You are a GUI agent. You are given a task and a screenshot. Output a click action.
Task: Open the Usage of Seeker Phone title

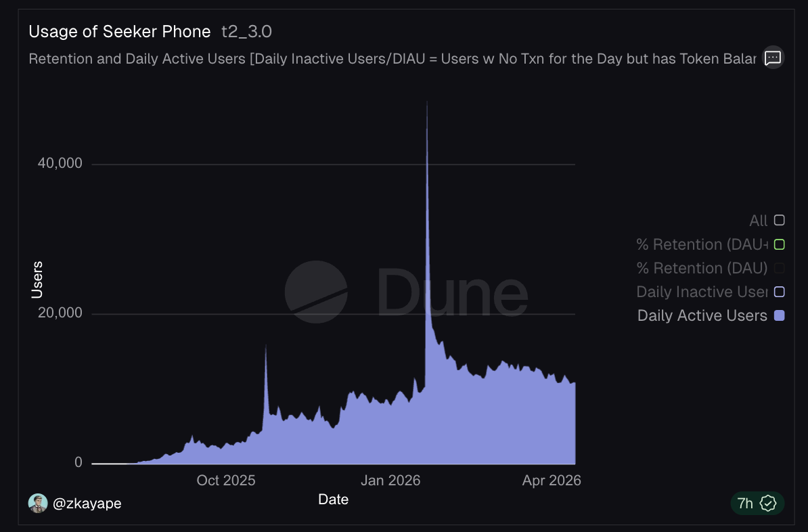click(x=120, y=31)
